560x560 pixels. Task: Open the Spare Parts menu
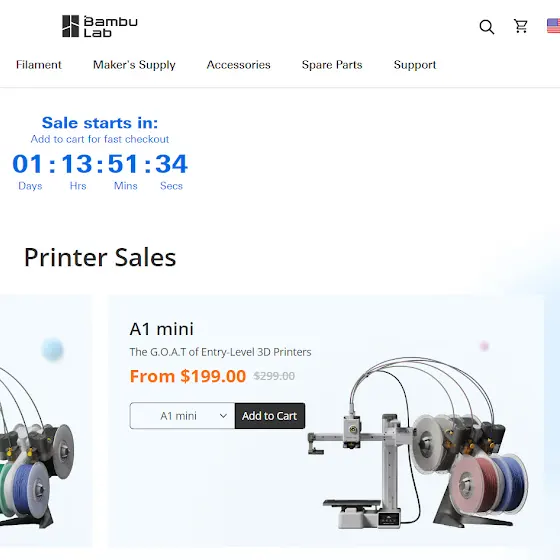(x=332, y=65)
